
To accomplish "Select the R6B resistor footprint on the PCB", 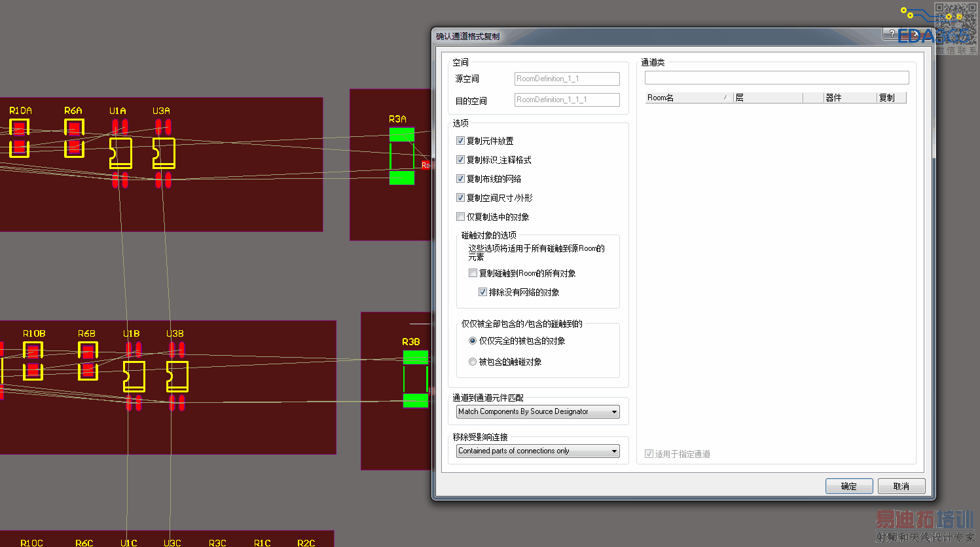I will (88, 361).
